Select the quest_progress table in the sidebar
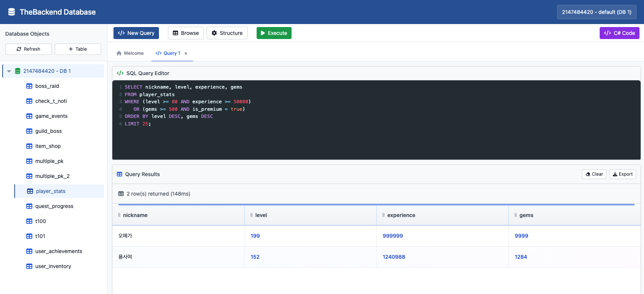 point(54,206)
